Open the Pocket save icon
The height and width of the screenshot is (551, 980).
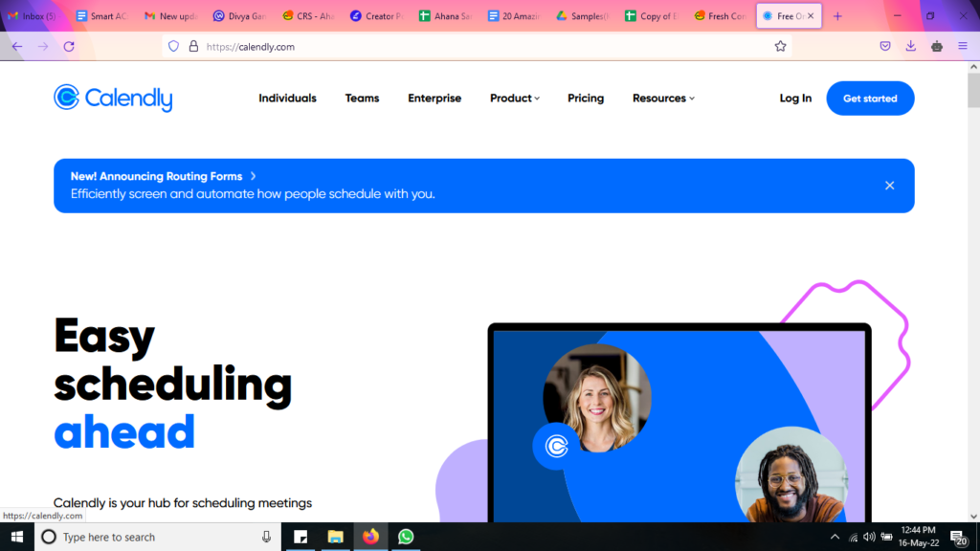[x=885, y=46]
